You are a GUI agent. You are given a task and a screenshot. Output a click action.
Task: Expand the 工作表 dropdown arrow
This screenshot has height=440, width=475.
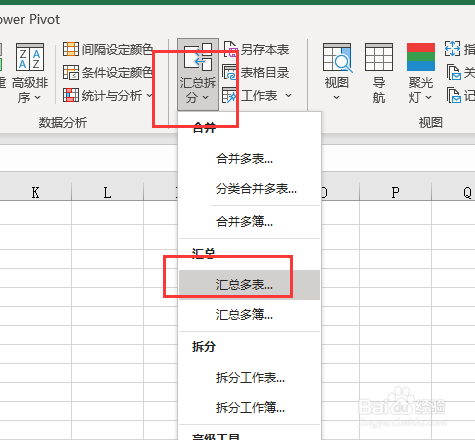tap(289, 96)
